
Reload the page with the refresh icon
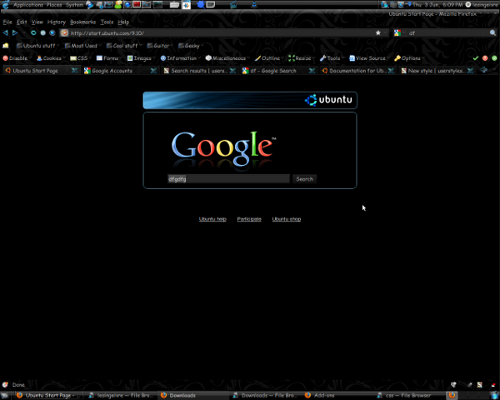(33, 33)
